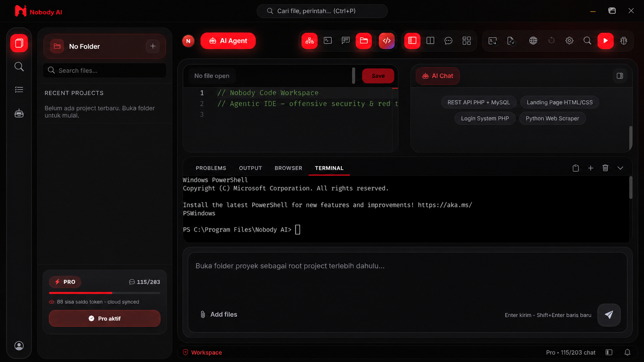Click the magnifier search icon in toolbar
This screenshot has width=644, height=362.
coord(587,41)
